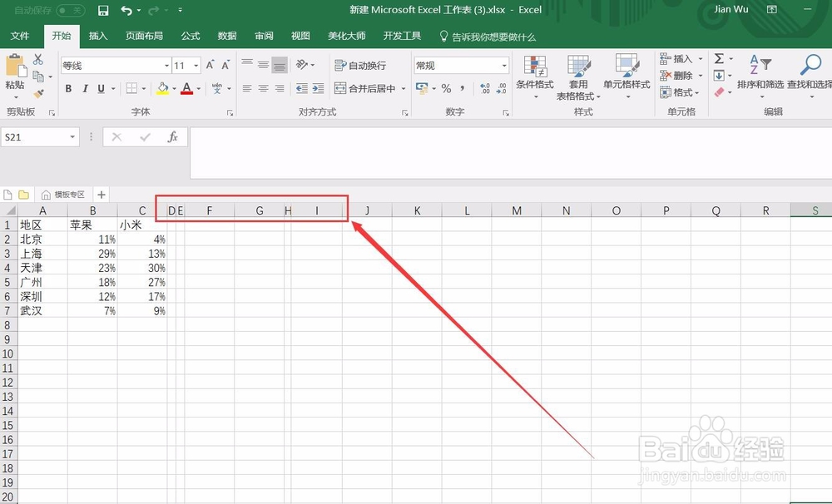Click the comma style icon
Screen dimensions: 832x504
tap(463, 89)
